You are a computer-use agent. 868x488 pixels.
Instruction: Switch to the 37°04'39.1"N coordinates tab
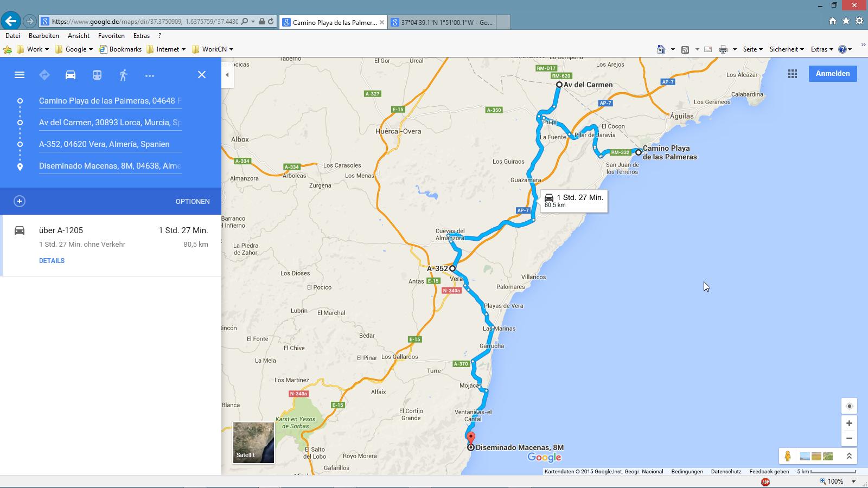[442, 22]
